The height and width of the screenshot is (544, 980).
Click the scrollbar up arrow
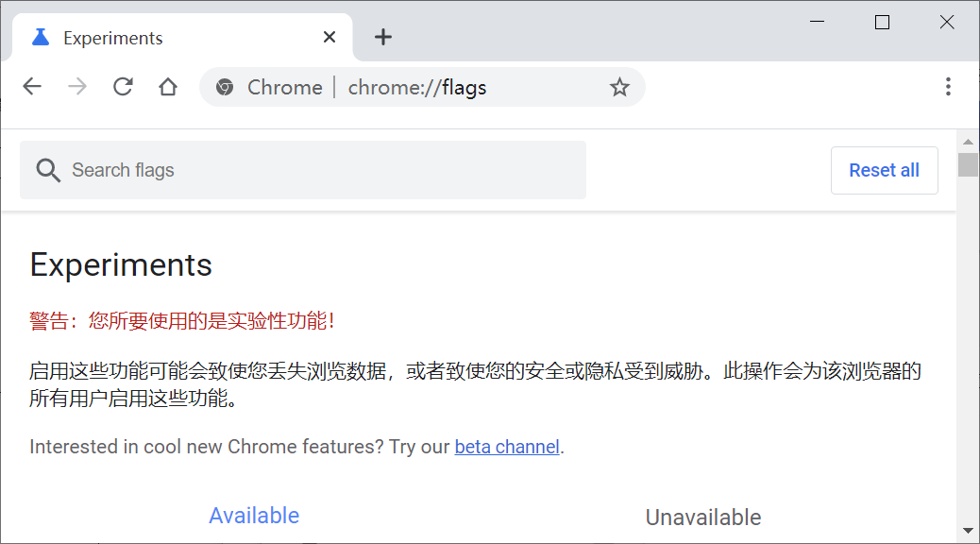(x=968, y=142)
